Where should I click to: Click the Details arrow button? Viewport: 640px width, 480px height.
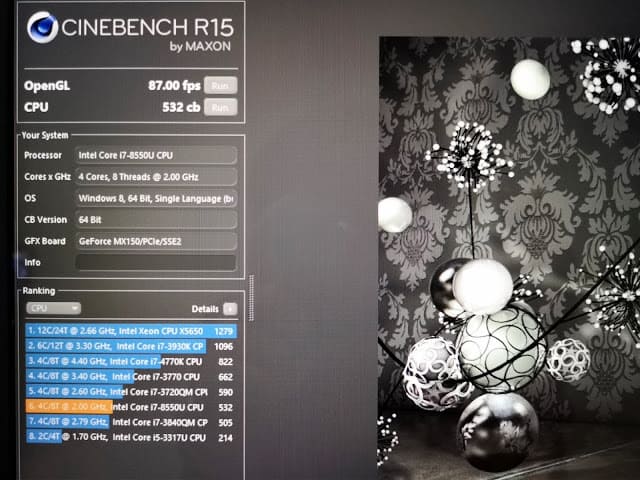(230, 309)
